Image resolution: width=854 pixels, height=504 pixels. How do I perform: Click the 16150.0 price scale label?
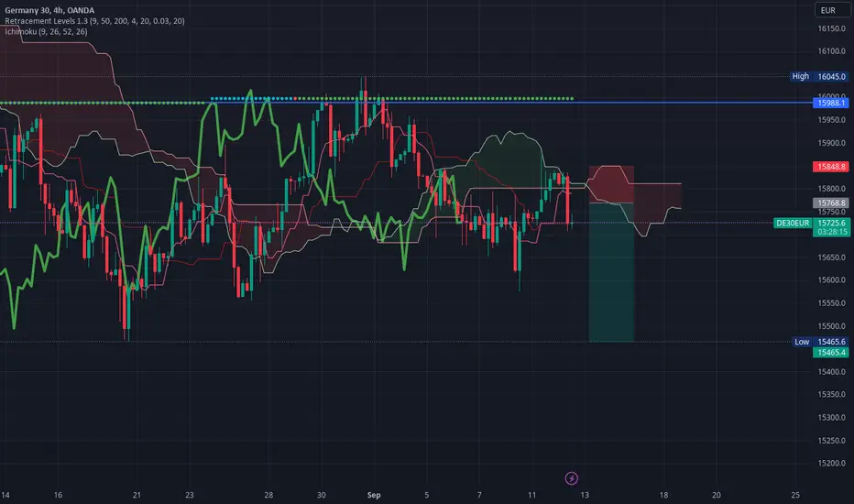click(832, 28)
